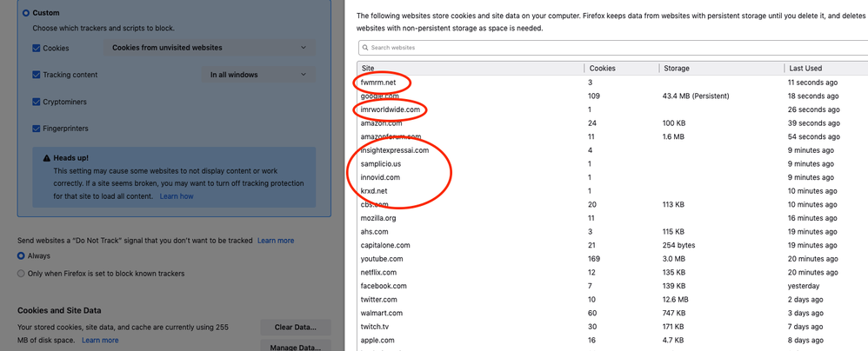Image resolution: width=868 pixels, height=351 pixels.
Task: Select the fwmrm.net row
Action: tap(613, 83)
